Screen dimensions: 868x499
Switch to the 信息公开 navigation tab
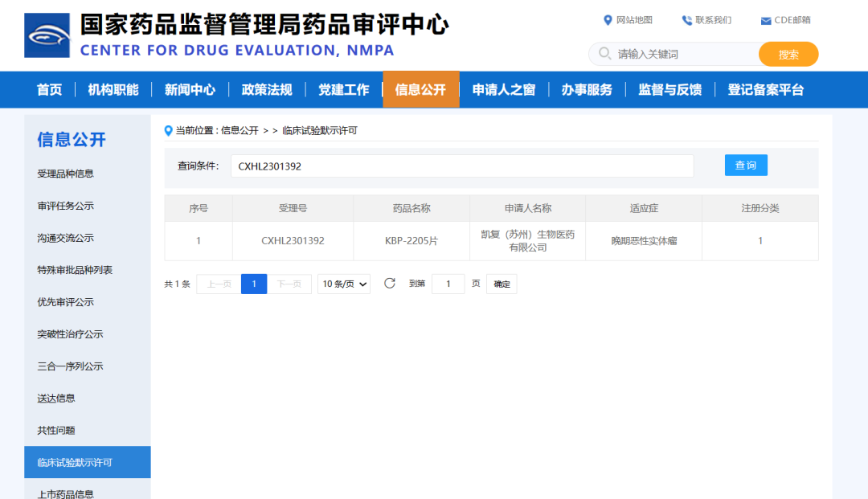click(421, 89)
